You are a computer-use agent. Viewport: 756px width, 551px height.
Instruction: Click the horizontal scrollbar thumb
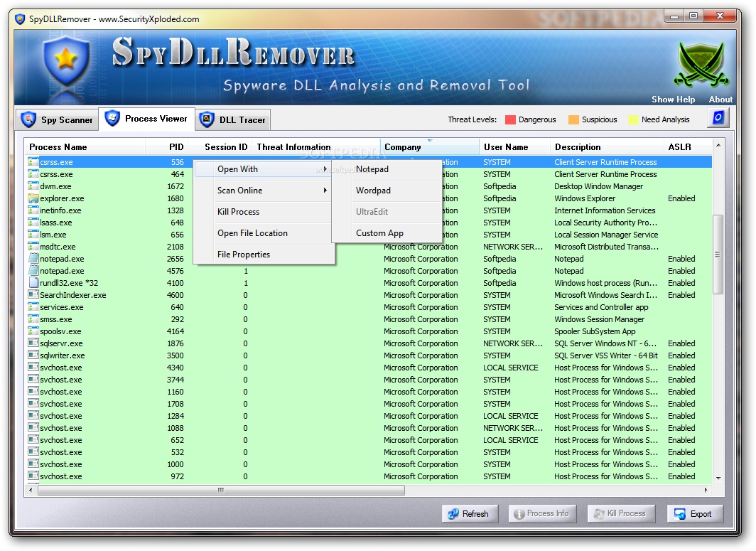(x=221, y=490)
